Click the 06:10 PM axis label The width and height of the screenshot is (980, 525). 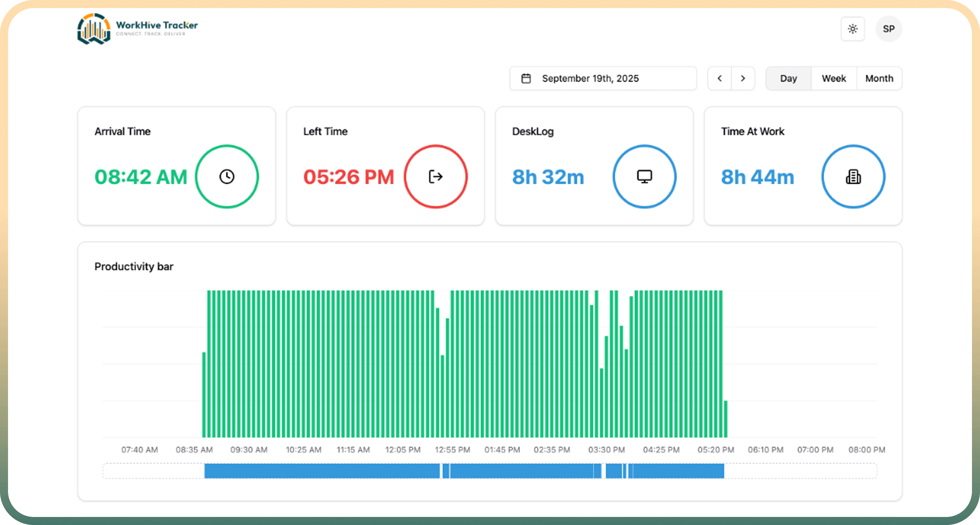pyautogui.click(x=766, y=450)
